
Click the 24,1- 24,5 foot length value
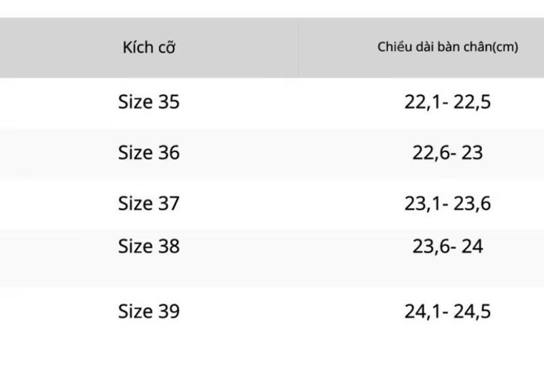447,311
